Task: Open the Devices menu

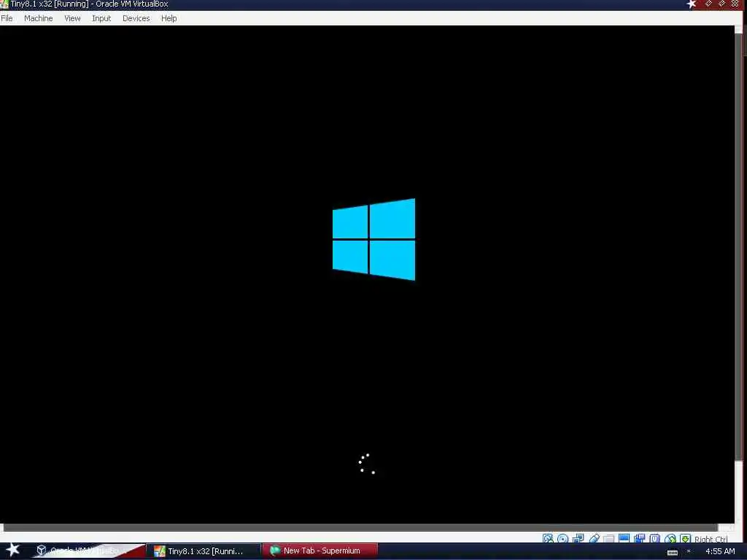Action: (x=136, y=18)
